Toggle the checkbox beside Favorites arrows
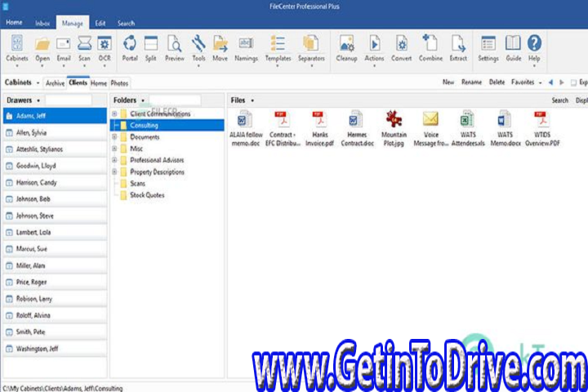Image resolution: width=588 pixels, height=392 pixels. [573, 82]
